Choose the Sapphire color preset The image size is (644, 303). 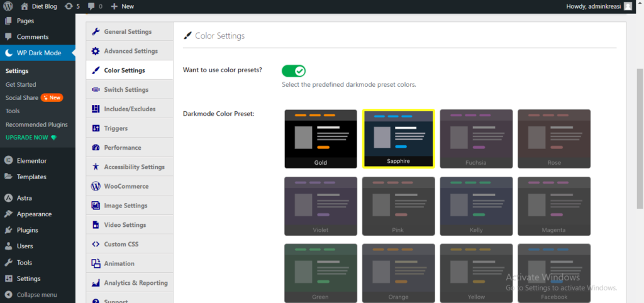point(399,138)
